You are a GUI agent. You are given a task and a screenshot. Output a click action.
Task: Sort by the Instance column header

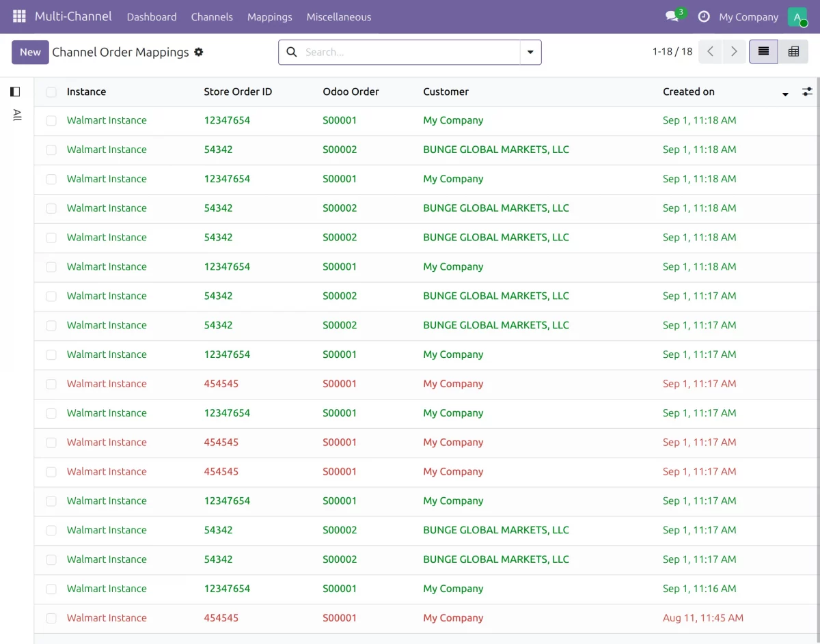[x=86, y=92]
